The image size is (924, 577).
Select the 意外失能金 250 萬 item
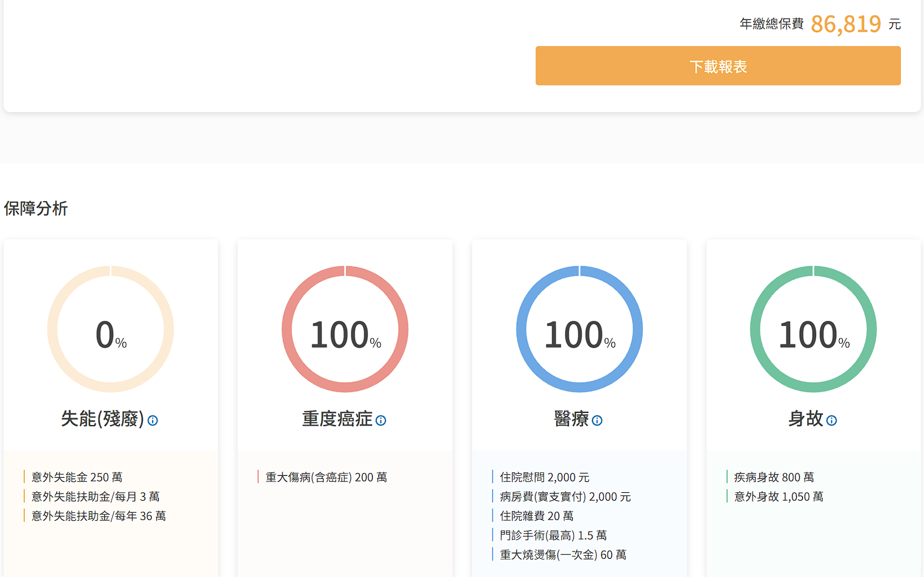point(77,477)
